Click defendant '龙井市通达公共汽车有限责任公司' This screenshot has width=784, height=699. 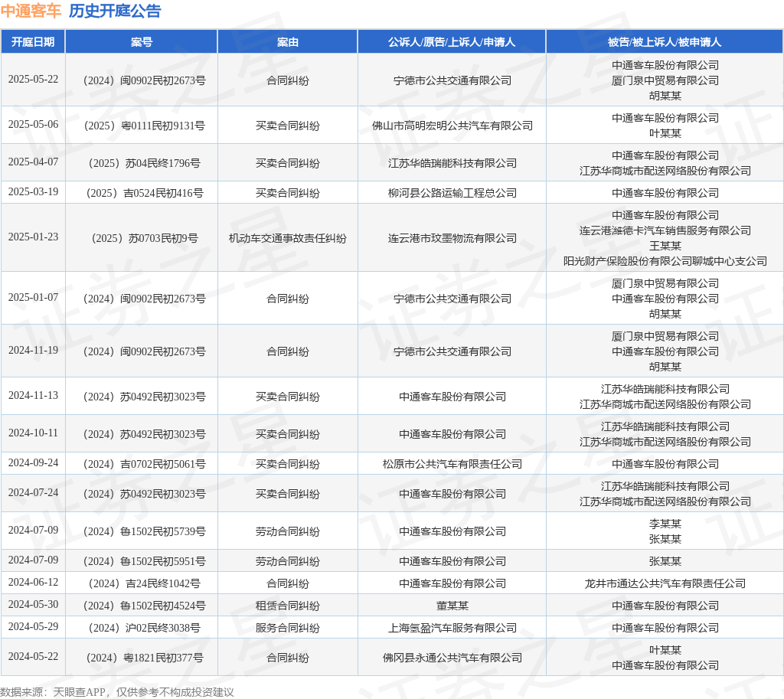(x=665, y=583)
